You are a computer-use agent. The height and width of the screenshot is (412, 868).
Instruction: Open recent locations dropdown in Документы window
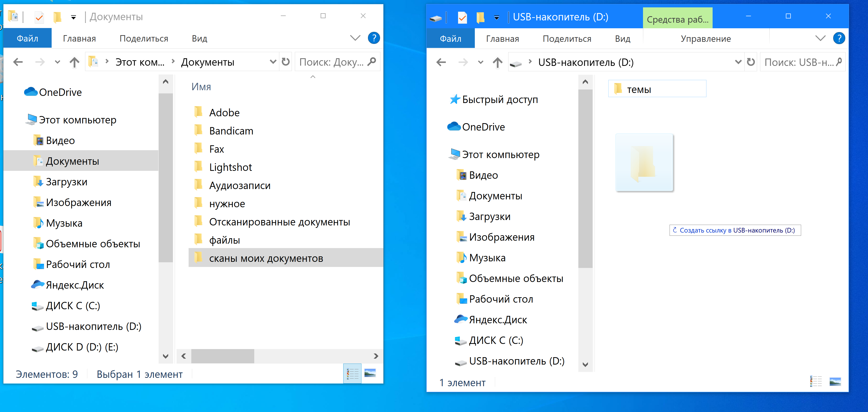coord(58,62)
